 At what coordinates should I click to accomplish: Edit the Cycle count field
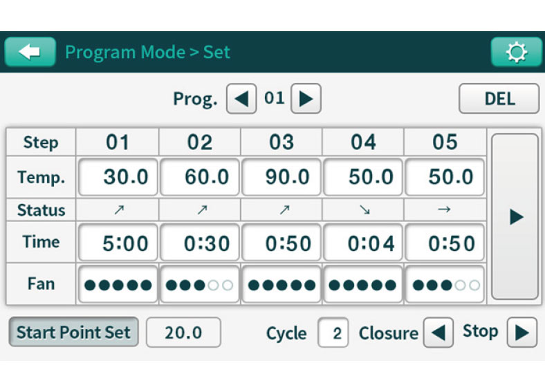point(333,333)
